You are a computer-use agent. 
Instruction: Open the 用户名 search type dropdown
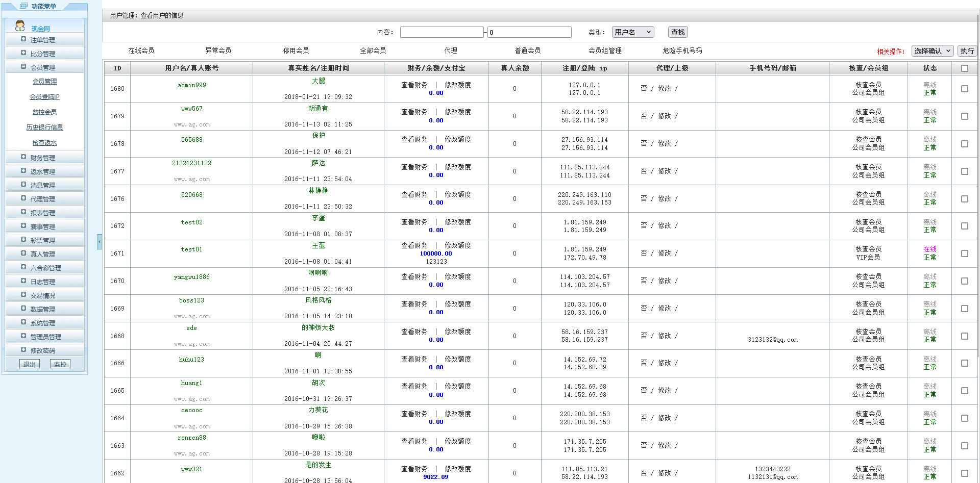tap(632, 32)
